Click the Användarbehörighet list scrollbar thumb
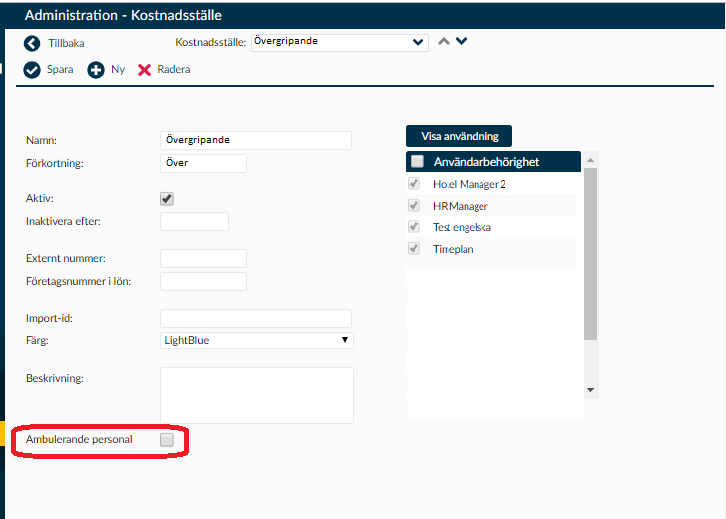This screenshot has height=519, width=726. click(x=590, y=254)
